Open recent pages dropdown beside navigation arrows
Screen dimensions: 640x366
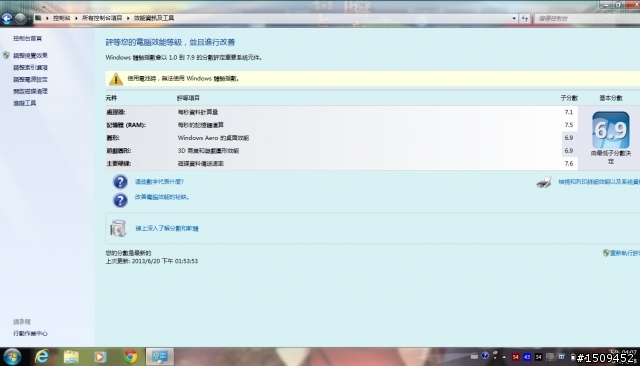click(x=29, y=19)
